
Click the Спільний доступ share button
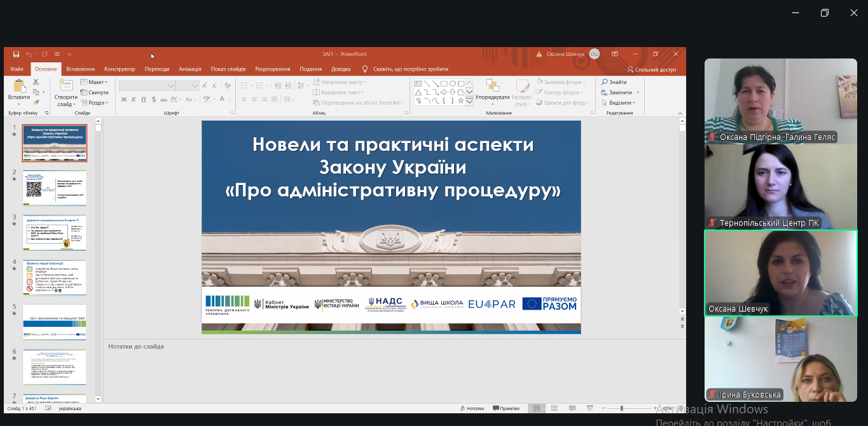652,69
